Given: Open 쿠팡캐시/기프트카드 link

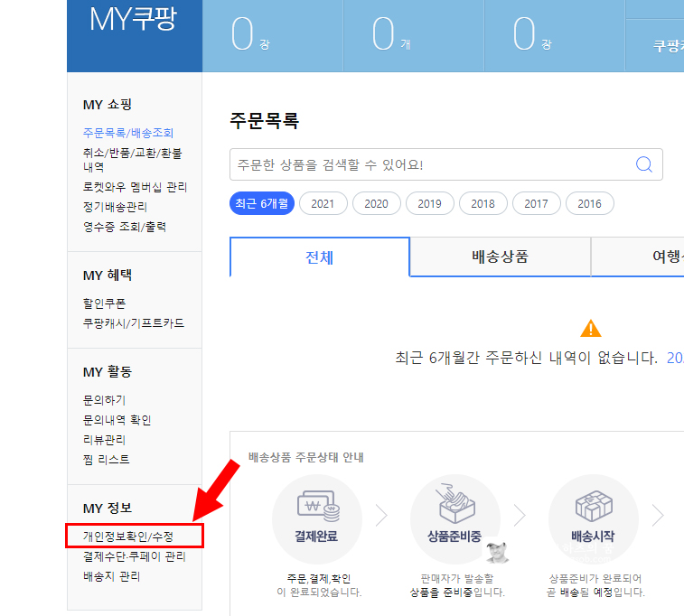Looking at the screenshot, I should pos(134,323).
